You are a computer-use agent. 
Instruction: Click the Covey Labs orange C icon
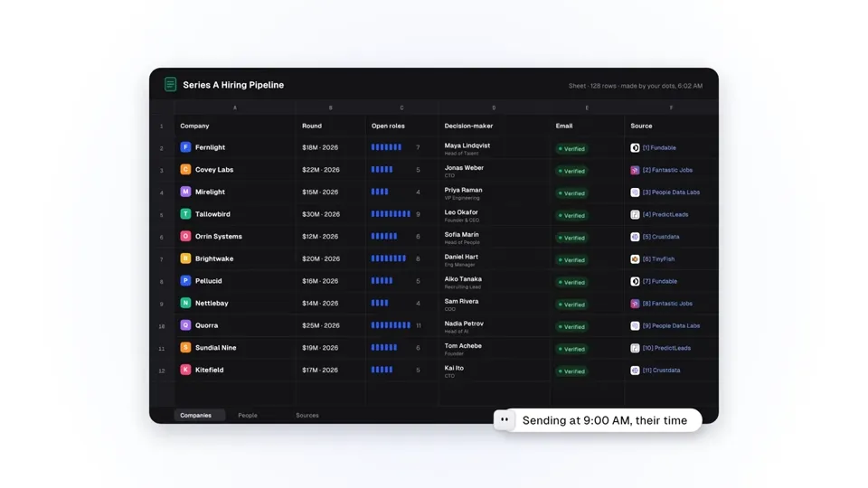(185, 169)
